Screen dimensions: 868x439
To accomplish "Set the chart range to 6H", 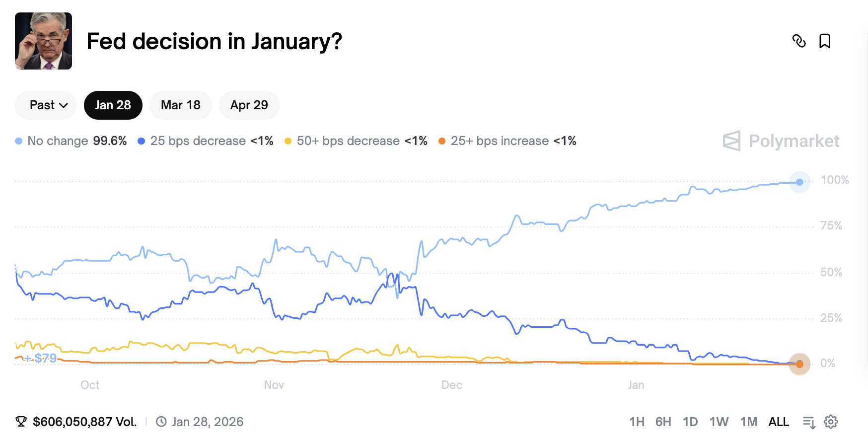I will click(x=663, y=422).
